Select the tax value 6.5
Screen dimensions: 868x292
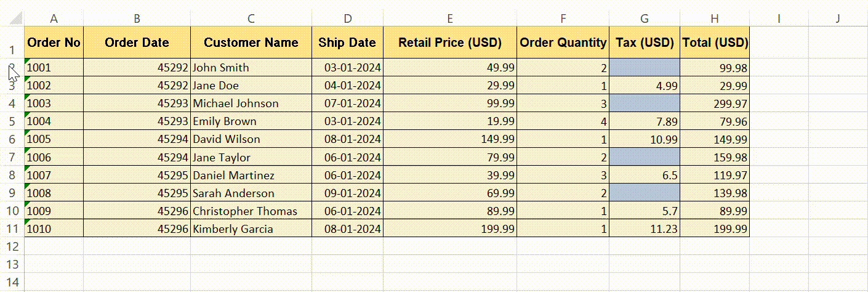click(x=645, y=175)
